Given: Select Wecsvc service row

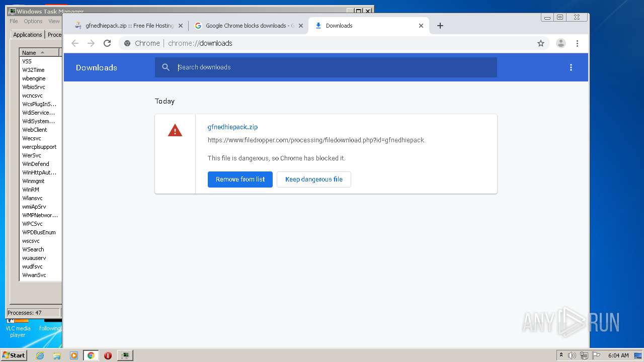Looking at the screenshot, I should (x=40, y=138).
